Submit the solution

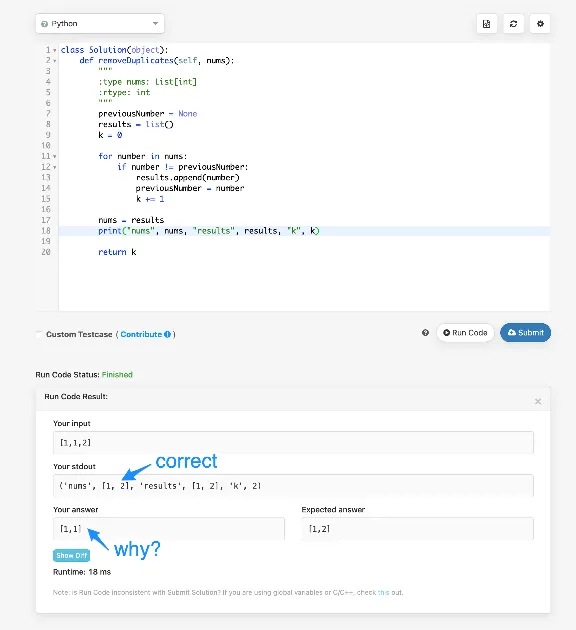(525, 333)
